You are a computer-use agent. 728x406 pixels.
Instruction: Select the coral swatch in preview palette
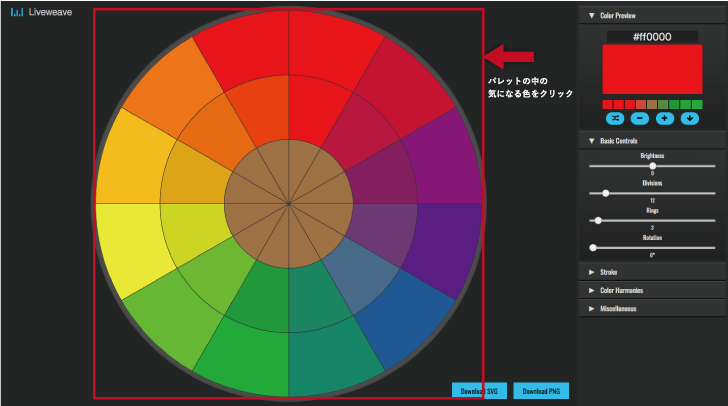[641, 105]
